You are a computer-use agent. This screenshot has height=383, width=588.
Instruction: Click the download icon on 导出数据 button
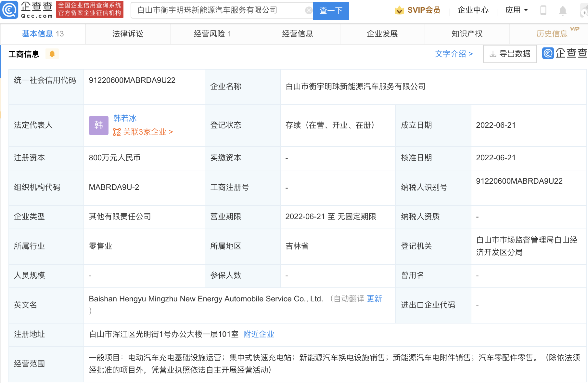click(493, 54)
